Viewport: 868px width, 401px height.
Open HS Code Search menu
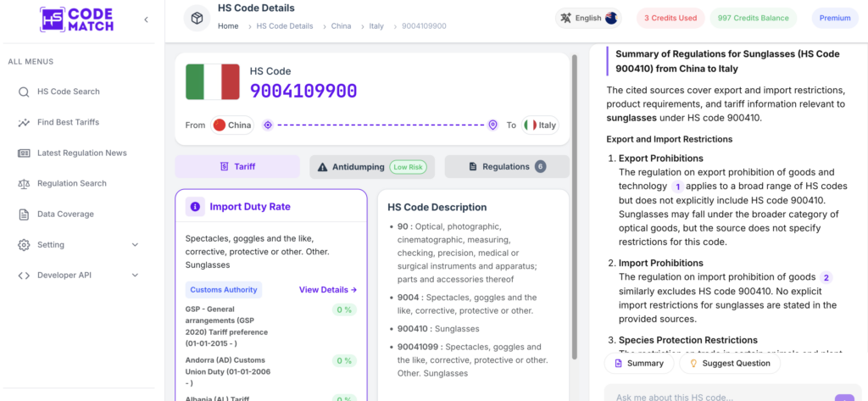pos(69,92)
